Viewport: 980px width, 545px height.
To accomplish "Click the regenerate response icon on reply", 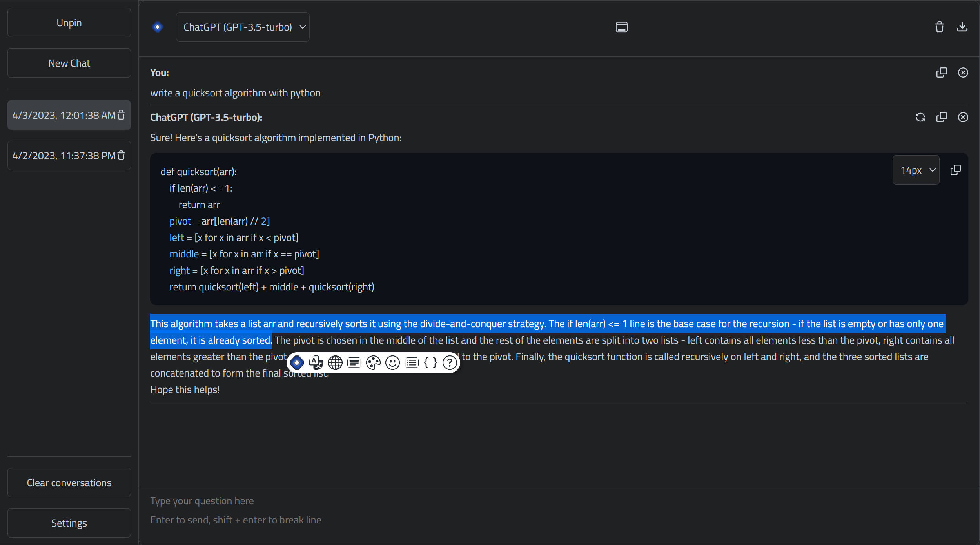I will click(920, 116).
